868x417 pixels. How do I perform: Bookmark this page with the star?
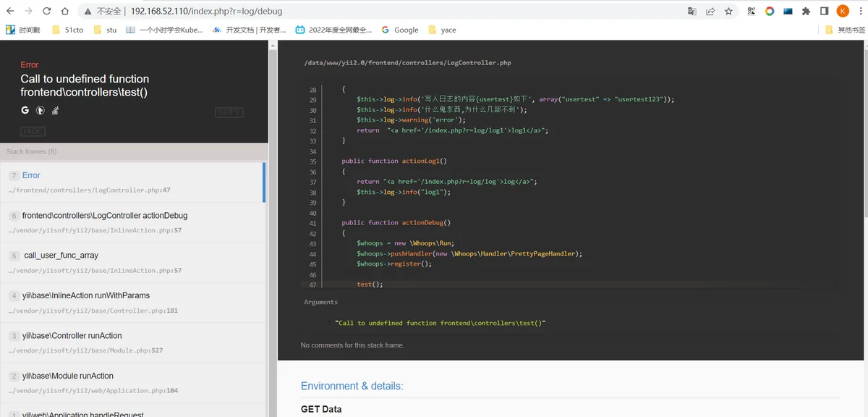tap(728, 11)
